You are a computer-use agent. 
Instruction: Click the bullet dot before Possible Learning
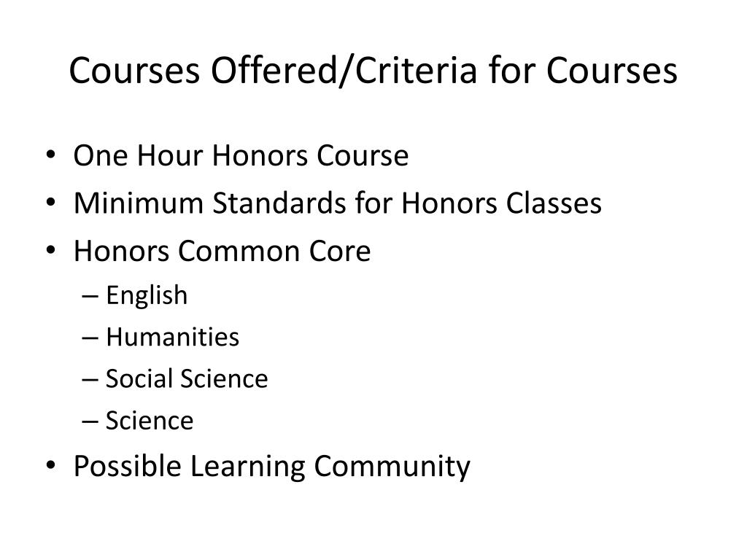point(51,465)
